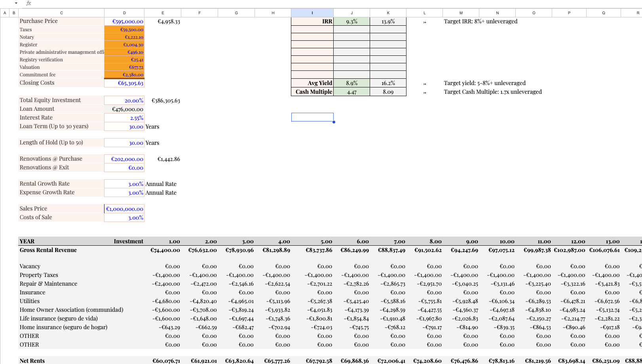Edit Total Equity Investment 20.00% cell
642x364 pixels.
click(x=124, y=100)
